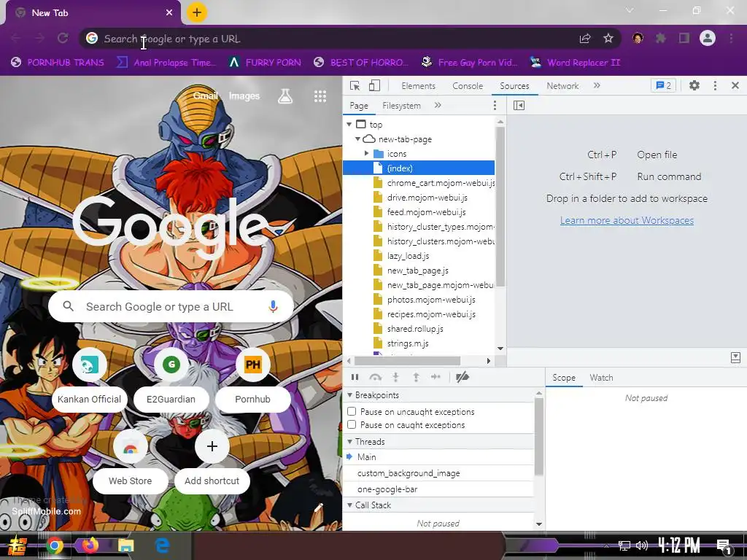Viewport: 747px width, 560px height.
Task: Toggle the Chrome side panel icon
Action: [684, 38]
